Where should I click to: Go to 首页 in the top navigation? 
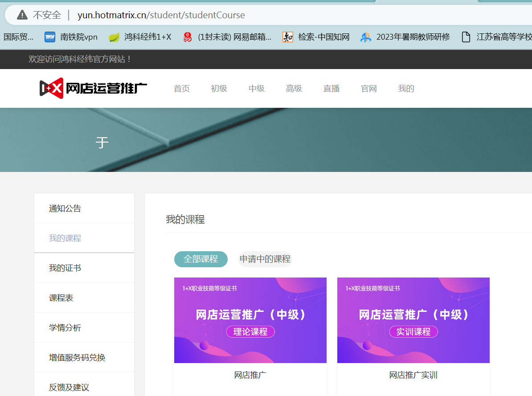coord(181,89)
